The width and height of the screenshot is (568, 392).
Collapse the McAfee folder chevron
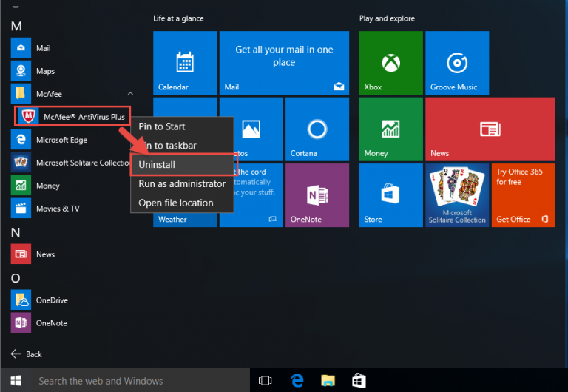point(130,94)
